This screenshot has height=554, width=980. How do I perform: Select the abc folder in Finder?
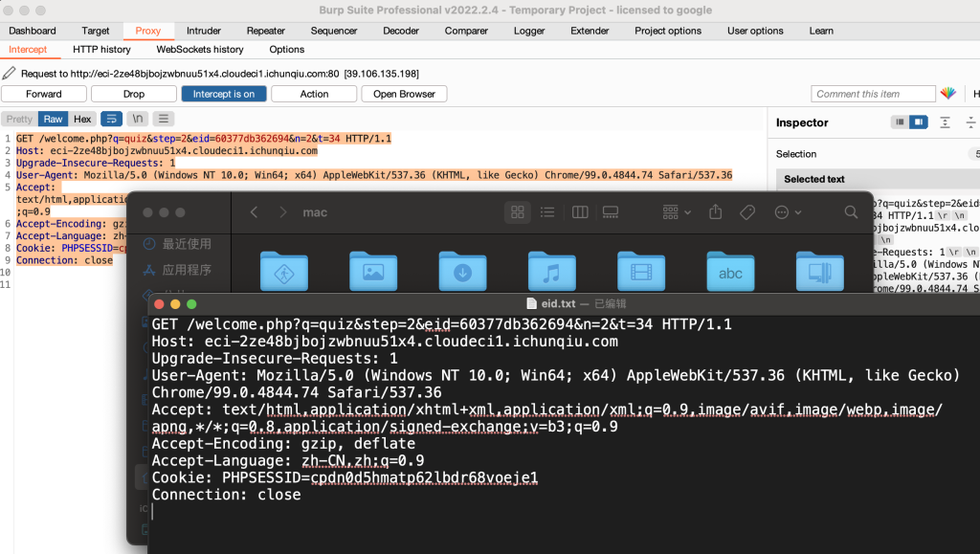(730, 272)
